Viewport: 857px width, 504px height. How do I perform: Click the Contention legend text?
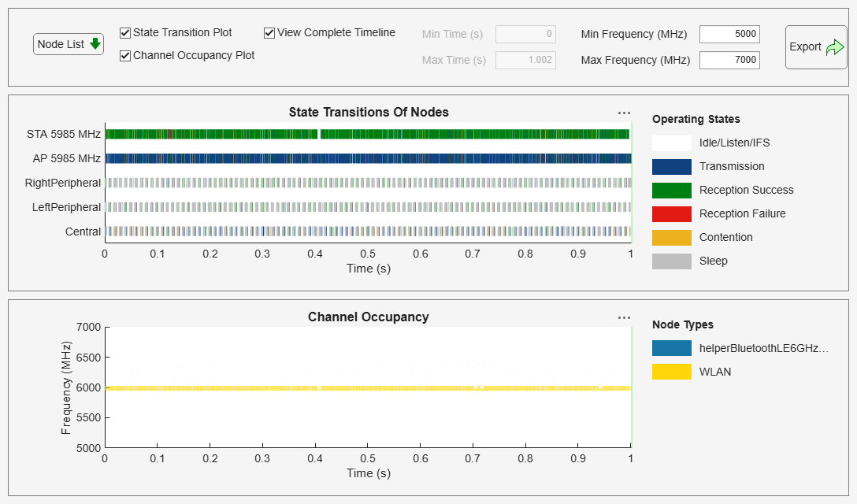pyautogui.click(x=725, y=238)
